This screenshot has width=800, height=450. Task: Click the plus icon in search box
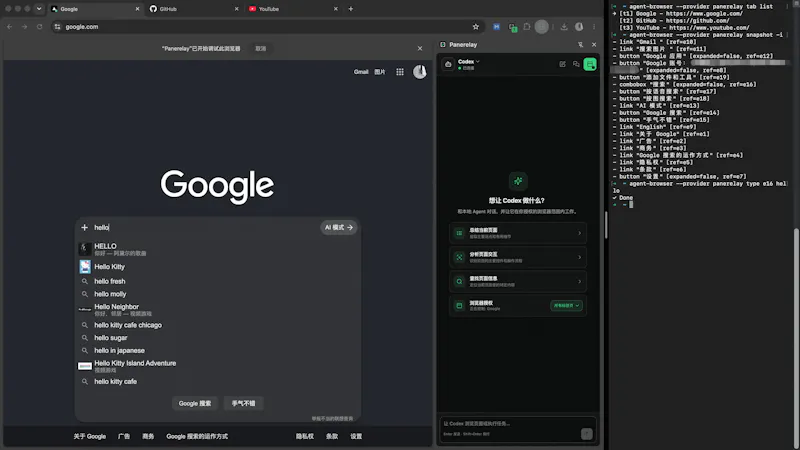pos(85,228)
